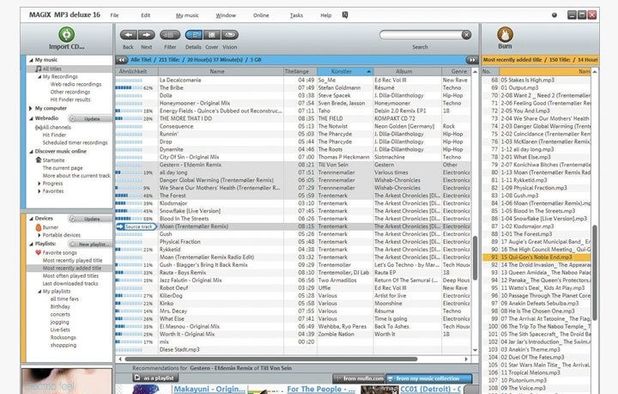The width and height of the screenshot is (618, 394).
Task: Switch to Vision view
Action: click(230, 35)
